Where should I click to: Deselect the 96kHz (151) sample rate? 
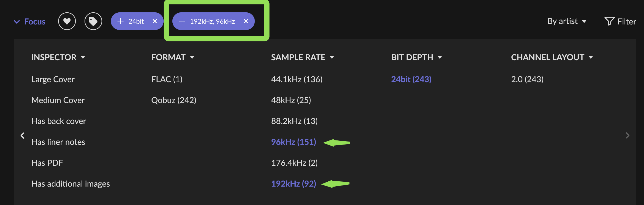pyautogui.click(x=293, y=142)
